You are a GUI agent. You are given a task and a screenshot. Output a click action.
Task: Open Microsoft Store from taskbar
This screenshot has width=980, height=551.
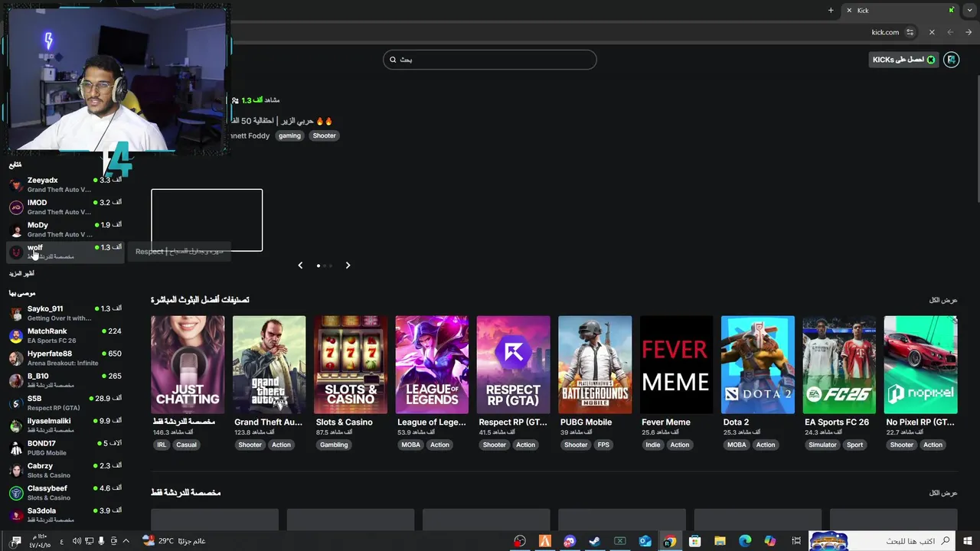click(694, 541)
